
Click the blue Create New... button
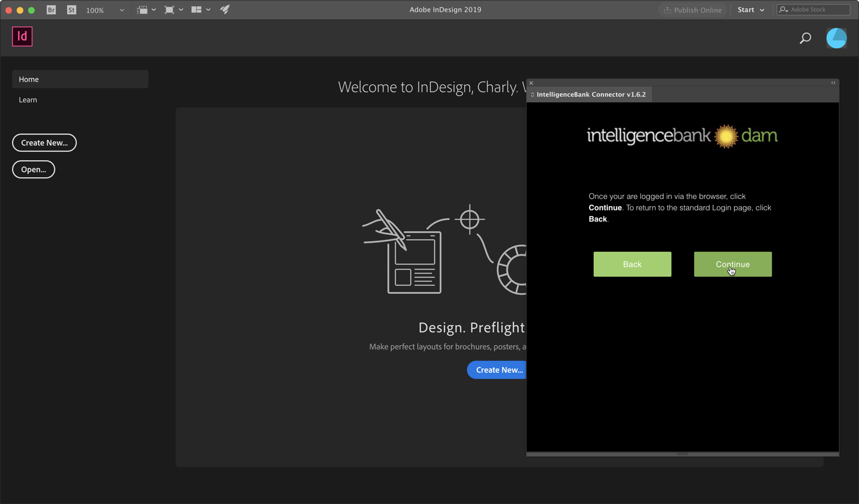pyautogui.click(x=498, y=370)
